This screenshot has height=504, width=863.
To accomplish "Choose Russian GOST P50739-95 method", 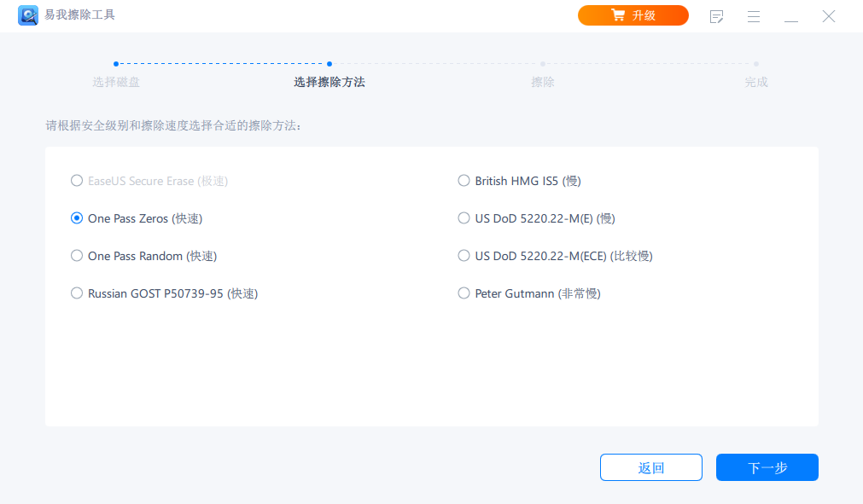I will [77, 293].
